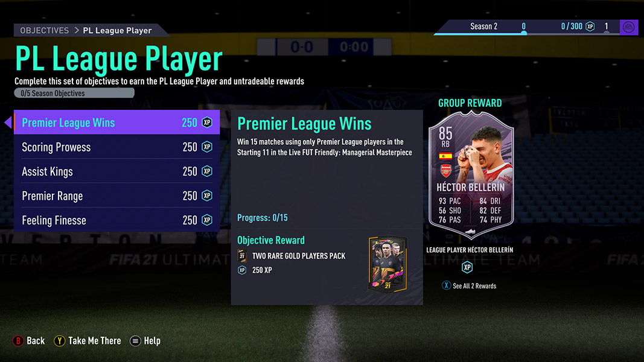This screenshot has width=644, height=362.
Task: Click the XP icon below the Bellerín card
Action: point(467,267)
